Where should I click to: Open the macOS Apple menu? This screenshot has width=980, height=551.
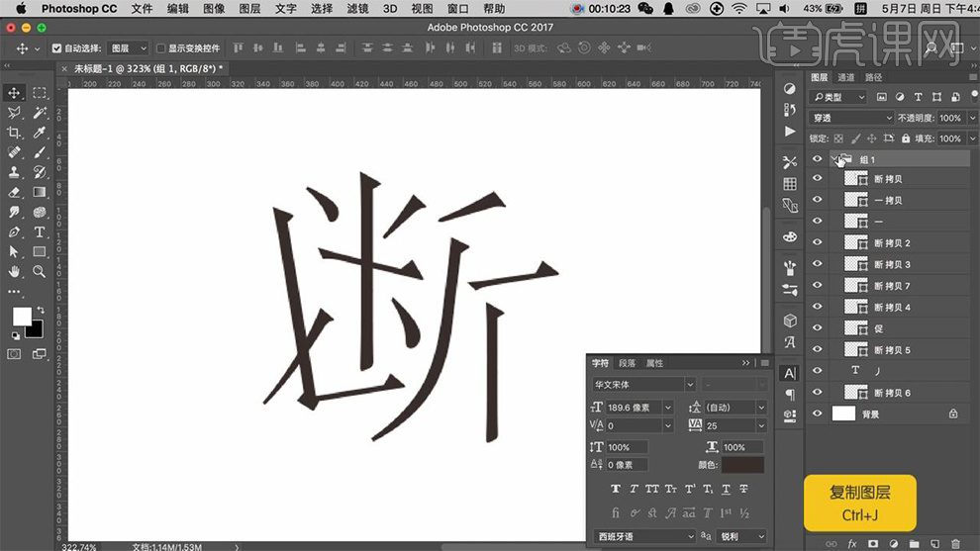point(21,9)
